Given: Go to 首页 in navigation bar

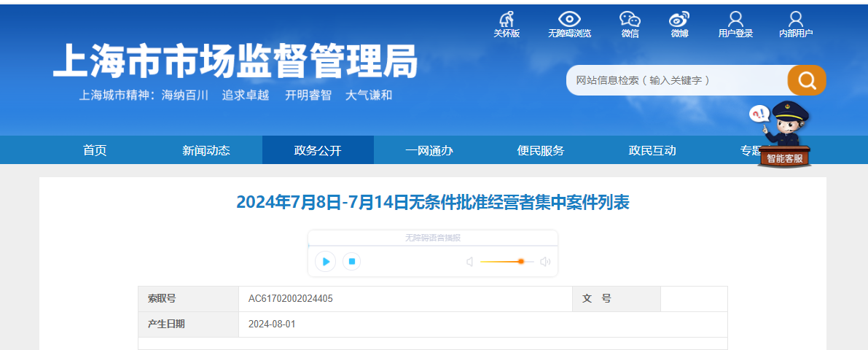Looking at the screenshot, I should point(95,150).
